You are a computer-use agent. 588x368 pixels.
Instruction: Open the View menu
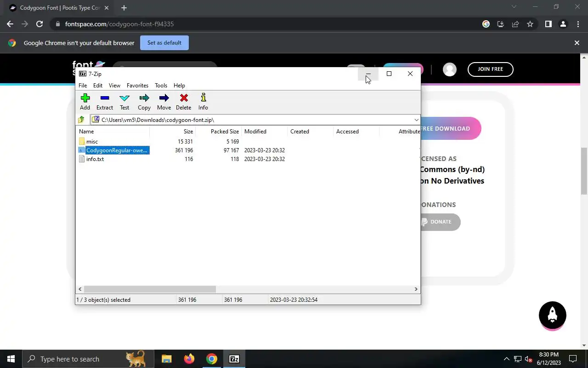click(114, 86)
